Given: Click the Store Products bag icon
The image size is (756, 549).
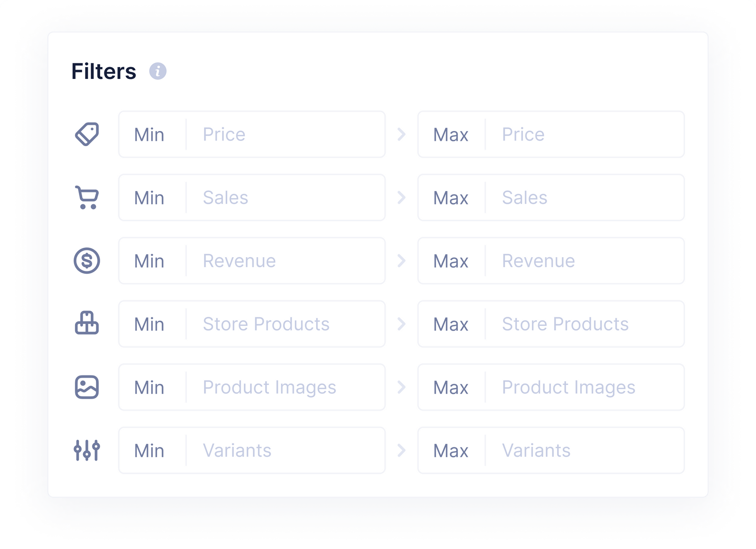Looking at the screenshot, I should (x=87, y=324).
